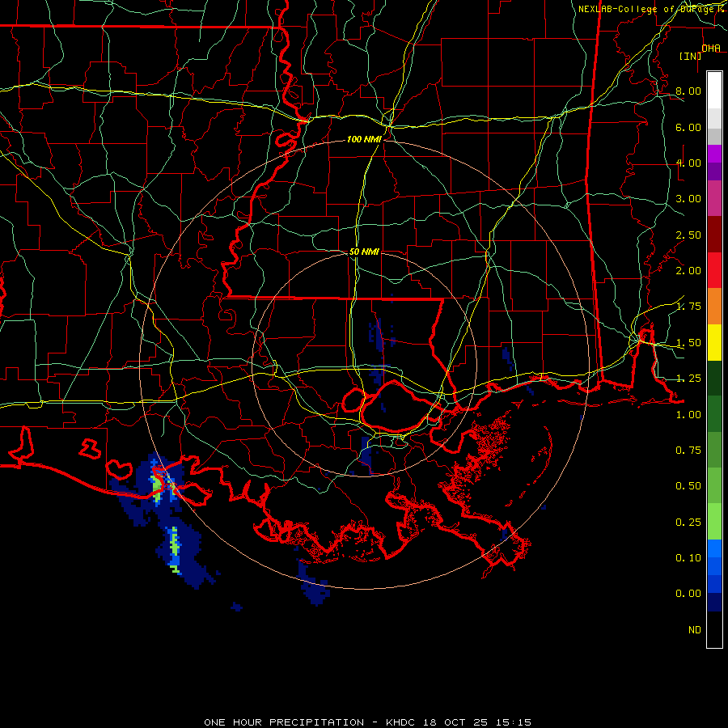
Task: Select the lime green 0.25 legend swatch
Action: point(714,522)
